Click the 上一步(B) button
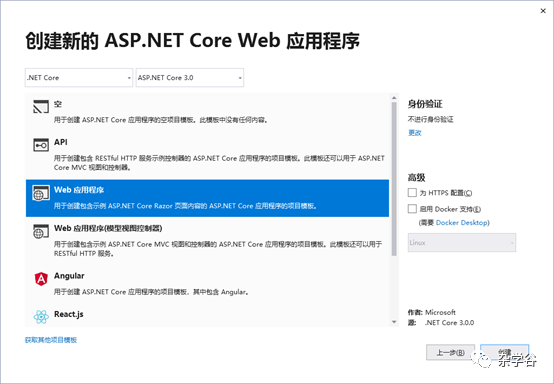This screenshot has width=554, height=384. [x=450, y=352]
